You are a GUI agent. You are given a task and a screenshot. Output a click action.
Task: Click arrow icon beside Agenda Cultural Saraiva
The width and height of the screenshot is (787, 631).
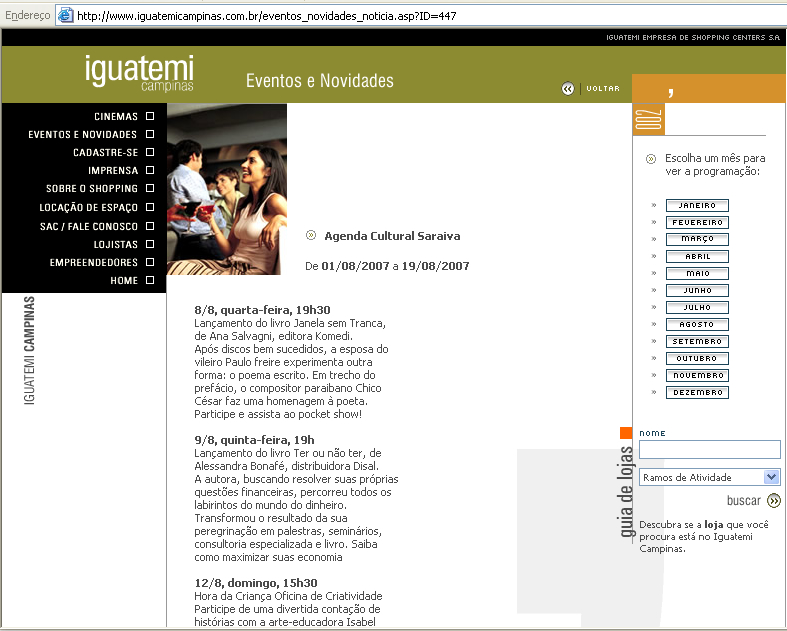pyautogui.click(x=311, y=236)
